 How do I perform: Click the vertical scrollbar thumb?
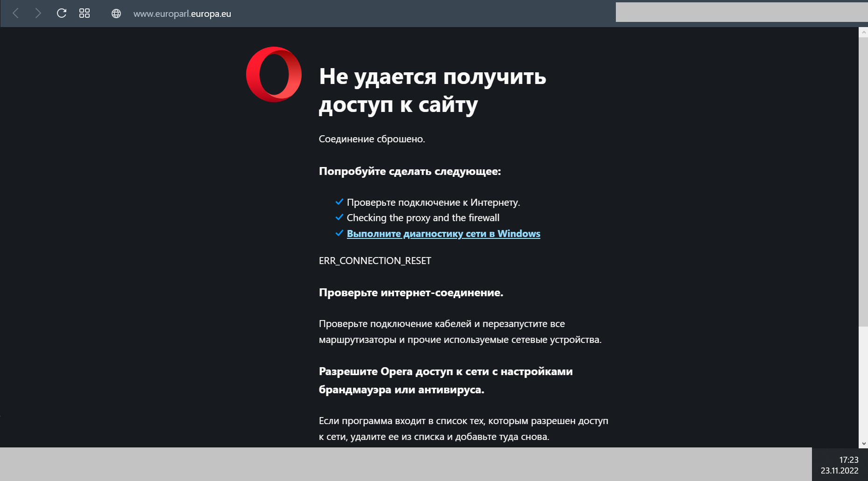tap(863, 182)
